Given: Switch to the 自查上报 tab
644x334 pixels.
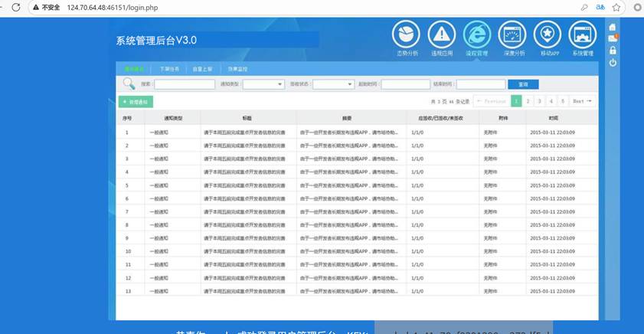Looking at the screenshot, I should pos(202,69).
